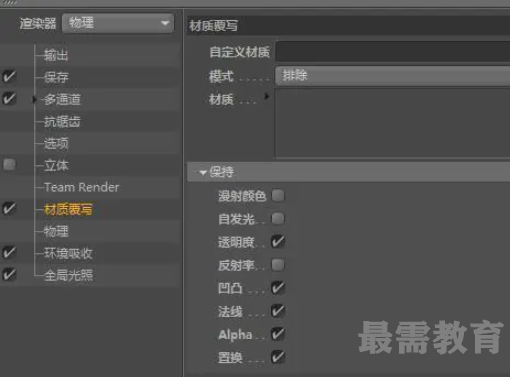Screen dimensions: 510x377
Task: Select 输出 in the settings list
Action: pyautogui.click(x=56, y=55)
